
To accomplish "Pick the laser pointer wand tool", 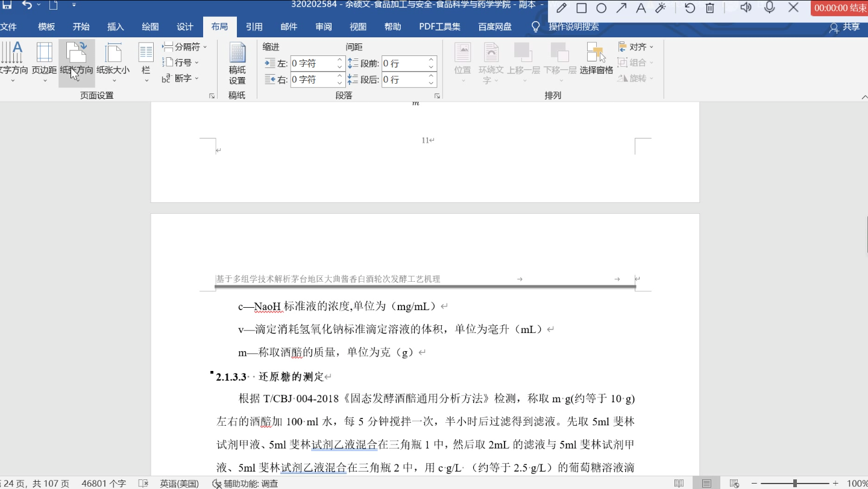I will click(661, 8).
